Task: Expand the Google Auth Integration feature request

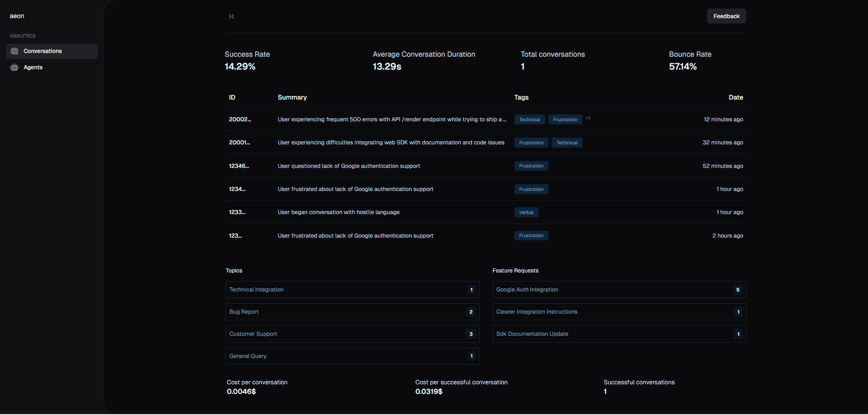Action: coord(619,290)
